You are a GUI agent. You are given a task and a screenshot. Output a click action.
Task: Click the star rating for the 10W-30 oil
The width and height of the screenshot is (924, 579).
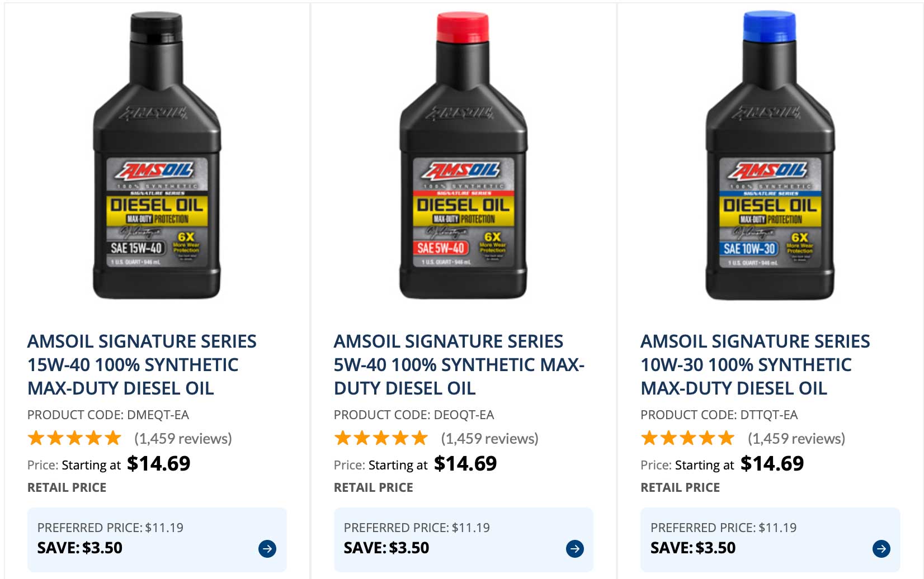pyautogui.click(x=687, y=438)
